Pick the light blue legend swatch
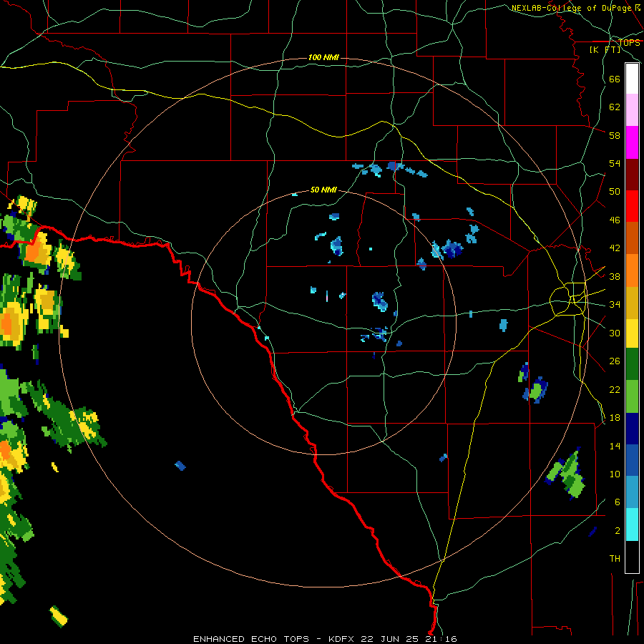Screen dimensions: 644x644 (632, 492)
